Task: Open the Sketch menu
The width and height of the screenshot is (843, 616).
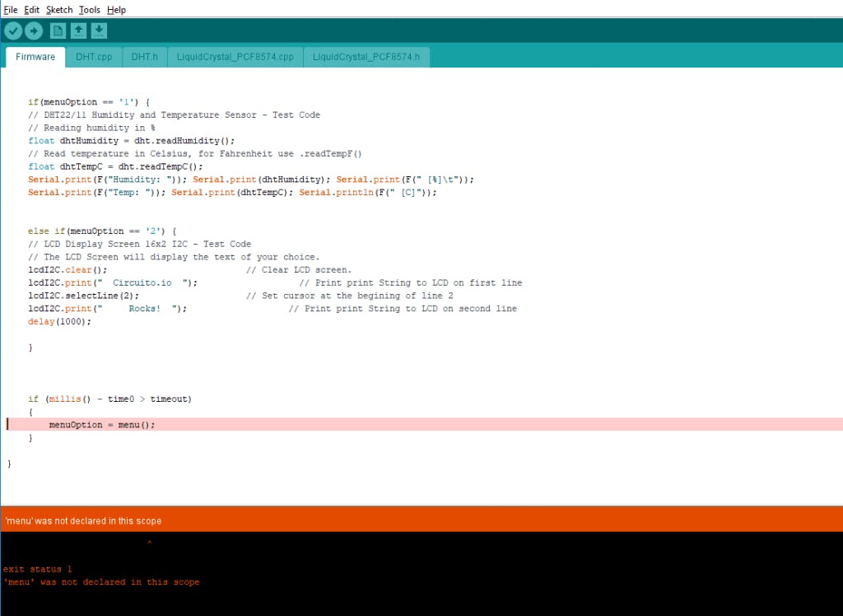Action: (59, 10)
